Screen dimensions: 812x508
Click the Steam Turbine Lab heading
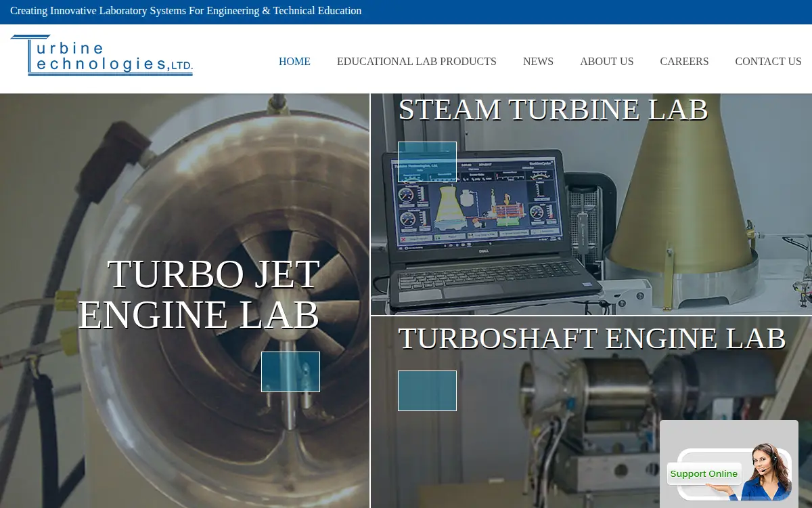click(553, 110)
